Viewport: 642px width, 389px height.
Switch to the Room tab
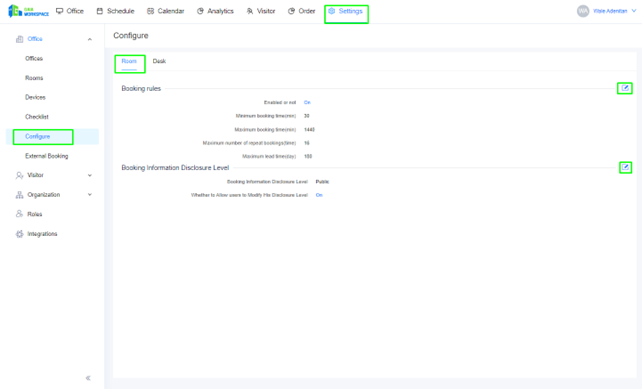click(x=129, y=61)
